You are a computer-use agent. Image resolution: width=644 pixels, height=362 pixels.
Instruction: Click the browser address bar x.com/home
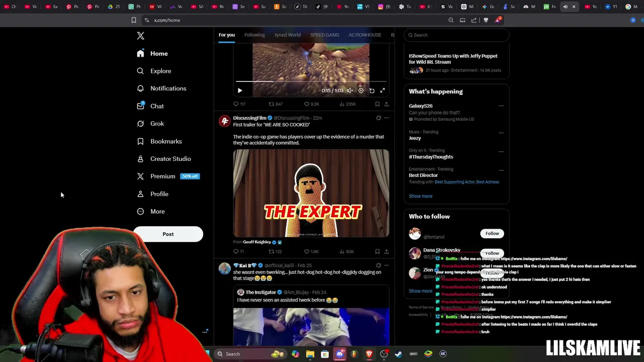294,20
